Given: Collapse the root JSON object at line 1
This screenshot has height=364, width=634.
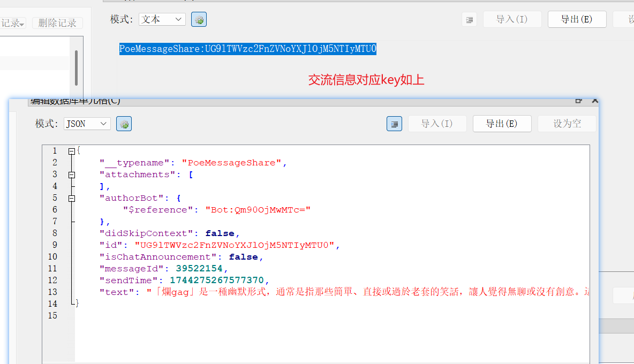Looking at the screenshot, I should pos(72,151).
